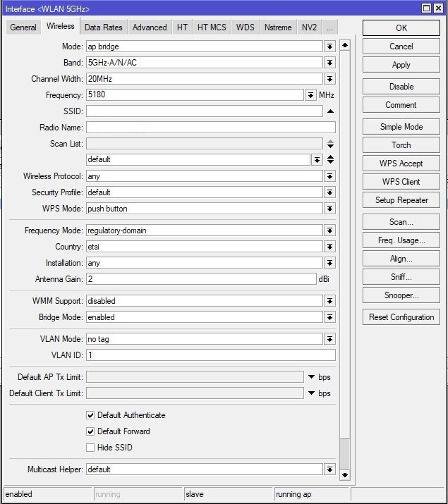Screen dimensions: 448x504
Task: Click into the Default AP Tx Limit field
Action: 195,376
